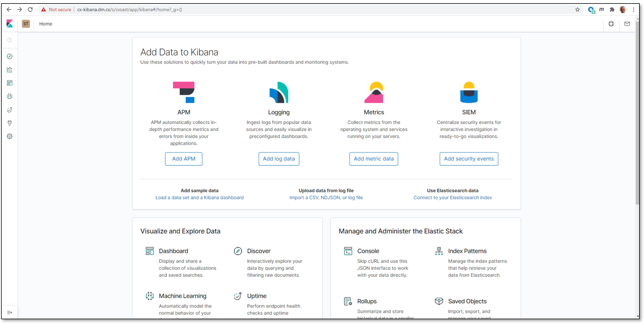Click the Discover compass icon in Visualize section
Image resolution: width=644 pixels, height=323 pixels.
(238, 251)
